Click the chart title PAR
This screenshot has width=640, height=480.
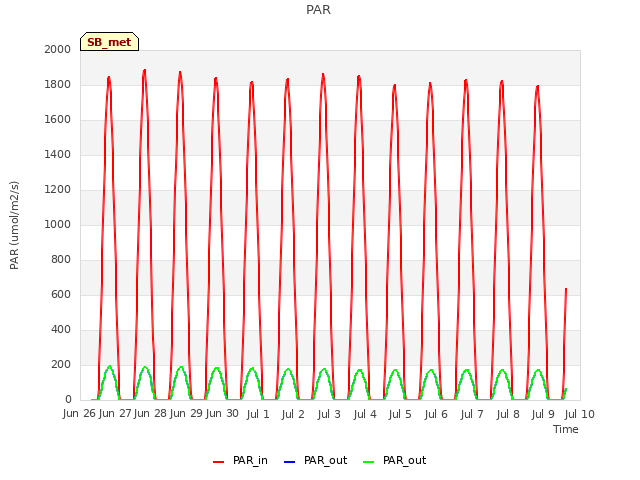click(x=318, y=9)
